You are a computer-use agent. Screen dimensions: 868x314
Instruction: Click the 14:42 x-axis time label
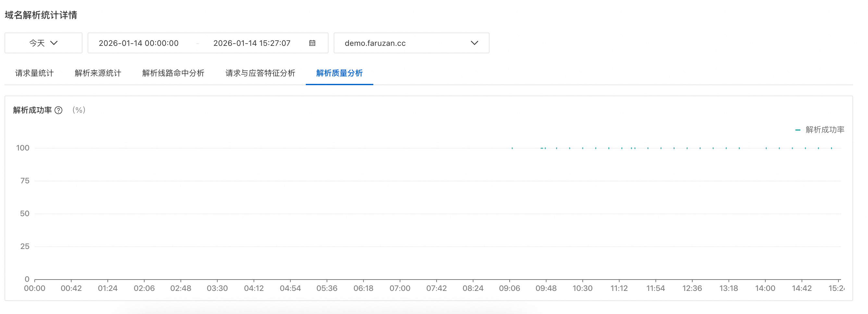pos(802,288)
